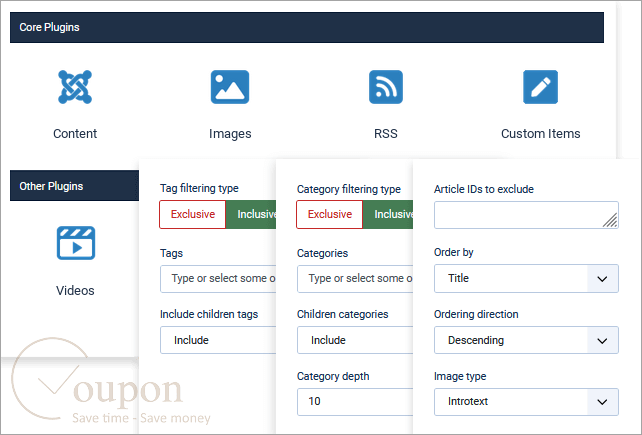Click the Image type chevron arrow
Image resolution: width=642 pixels, height=435 pixels.
click(602, 402)
